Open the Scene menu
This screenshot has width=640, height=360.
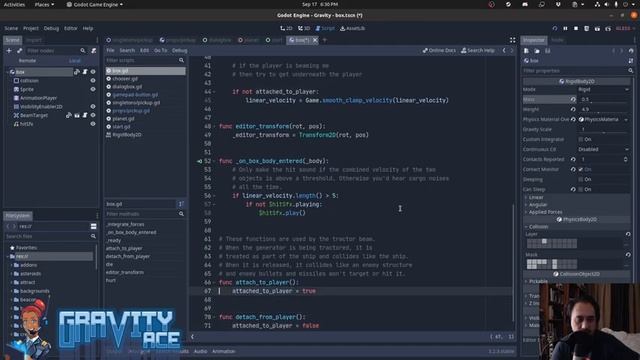click(11, 29)
